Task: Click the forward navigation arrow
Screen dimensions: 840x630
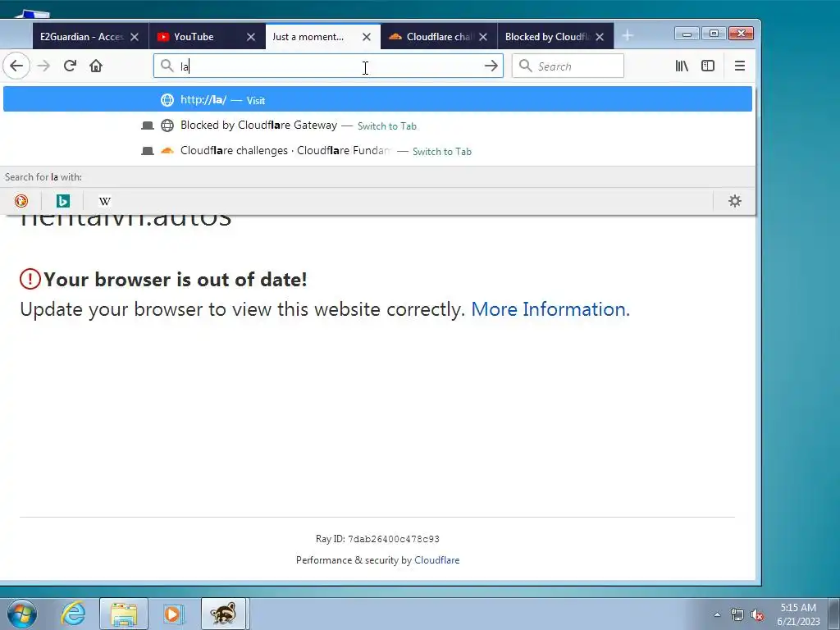Action: [43, 66]
